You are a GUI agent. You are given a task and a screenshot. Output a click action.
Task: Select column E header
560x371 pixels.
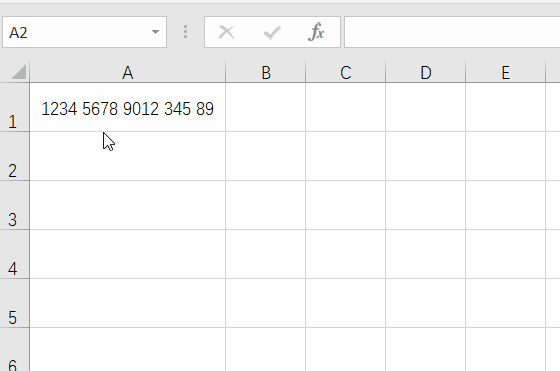(506, 72)
